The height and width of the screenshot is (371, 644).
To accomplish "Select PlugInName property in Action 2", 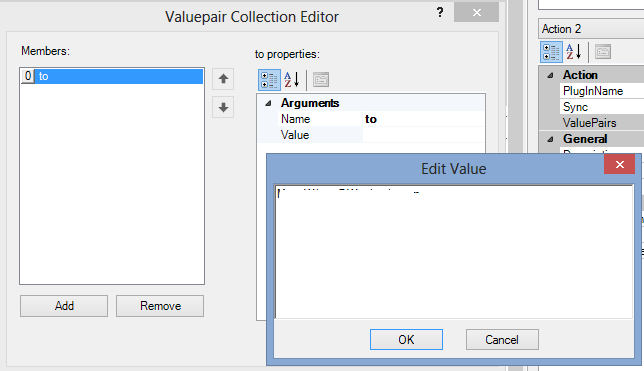I will pyautogui.click(x=593, y=91).
